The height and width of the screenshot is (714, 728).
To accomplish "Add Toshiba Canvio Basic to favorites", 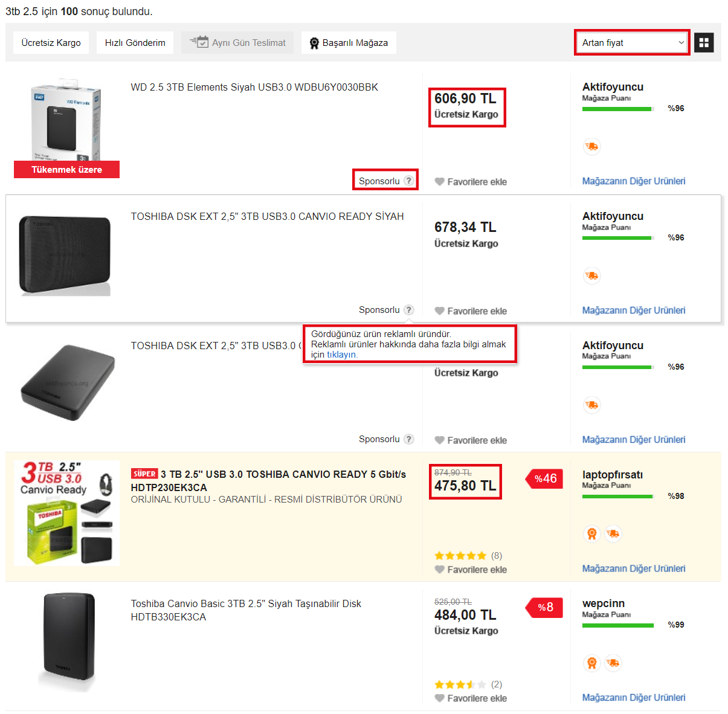I will pos(471,698).
